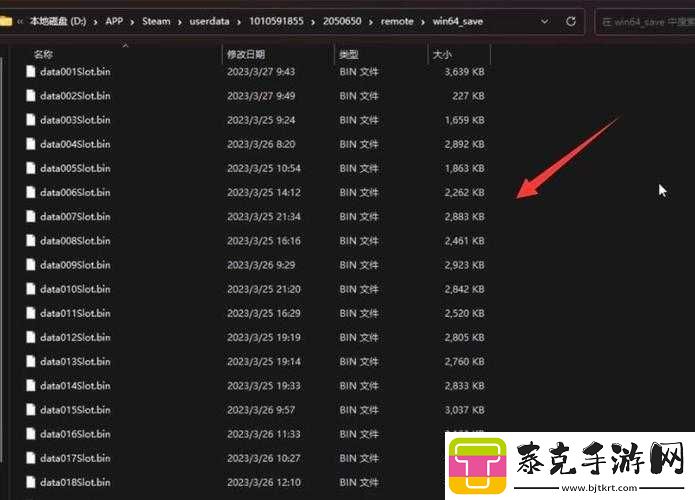Click the date 2023/3/26 11:33
The width and height of the screenshot is (695, 500).
pyautogui.click(x=264, y=434)
